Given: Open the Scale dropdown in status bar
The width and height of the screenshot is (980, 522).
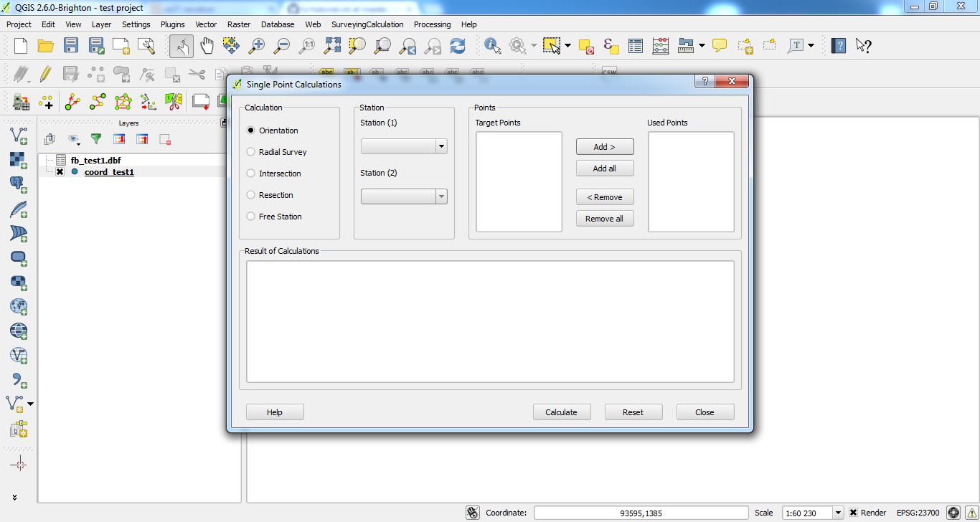Looking at the screenshot, I should point(838,513).
